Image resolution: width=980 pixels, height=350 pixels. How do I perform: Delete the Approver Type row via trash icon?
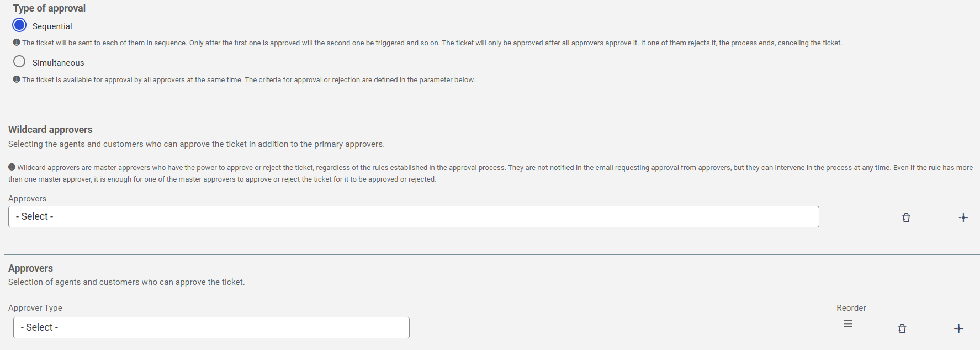click(x=902, y=328)
